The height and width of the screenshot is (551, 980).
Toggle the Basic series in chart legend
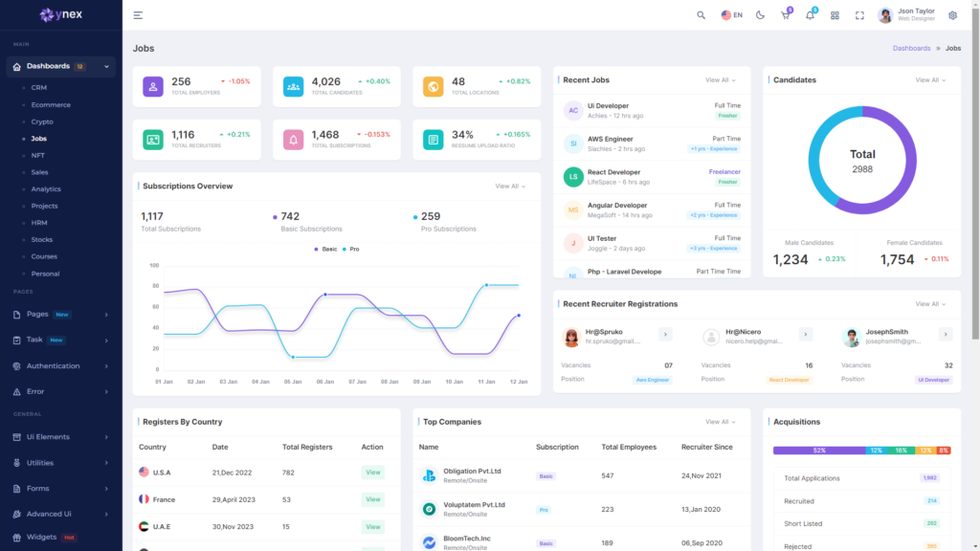click(x=325, y=249)
